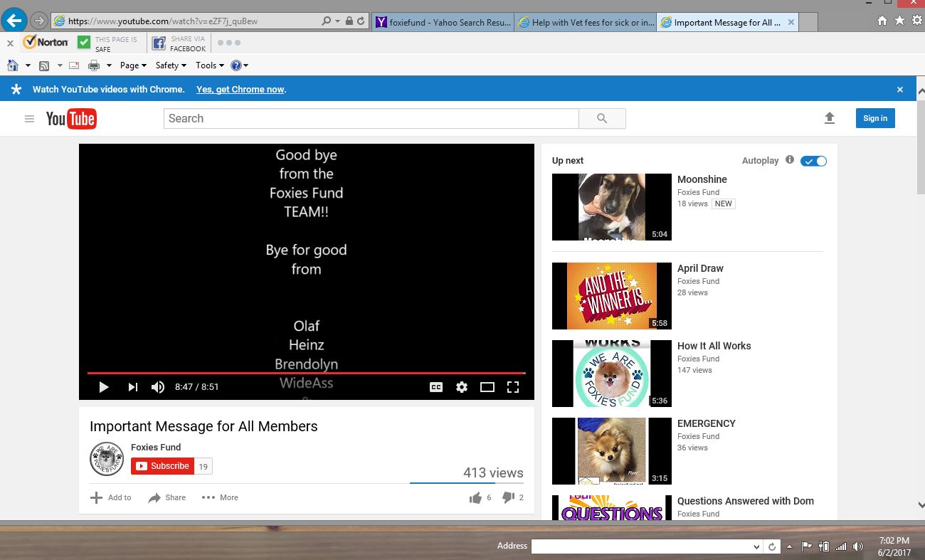Open the Safety menu
The height and width of the screenshot is (560, 925).
(x=171, y=65)
